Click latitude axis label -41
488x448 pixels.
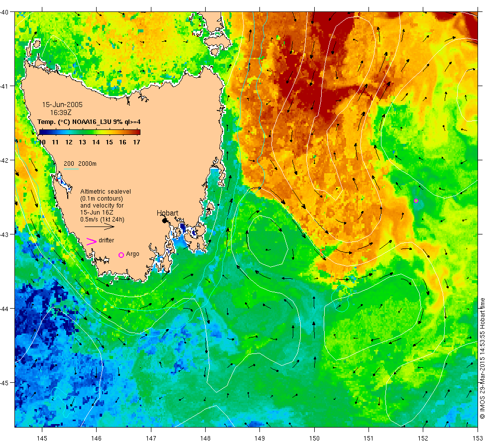coord(4,86)
